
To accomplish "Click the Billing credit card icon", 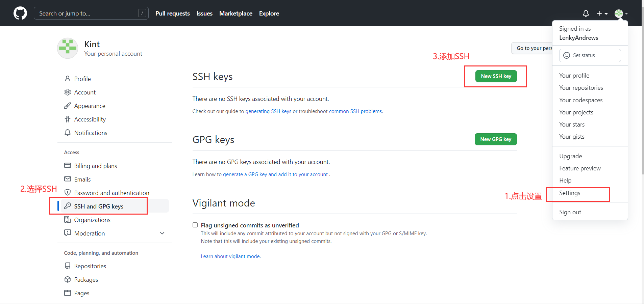I will click(68, 166).
